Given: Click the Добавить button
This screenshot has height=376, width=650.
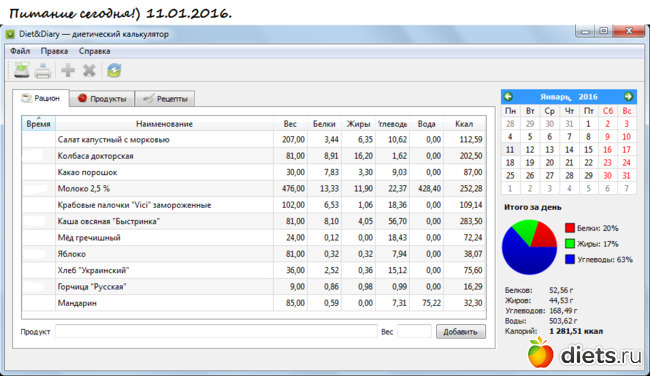Looking at the screenshot, I should 461,332.
